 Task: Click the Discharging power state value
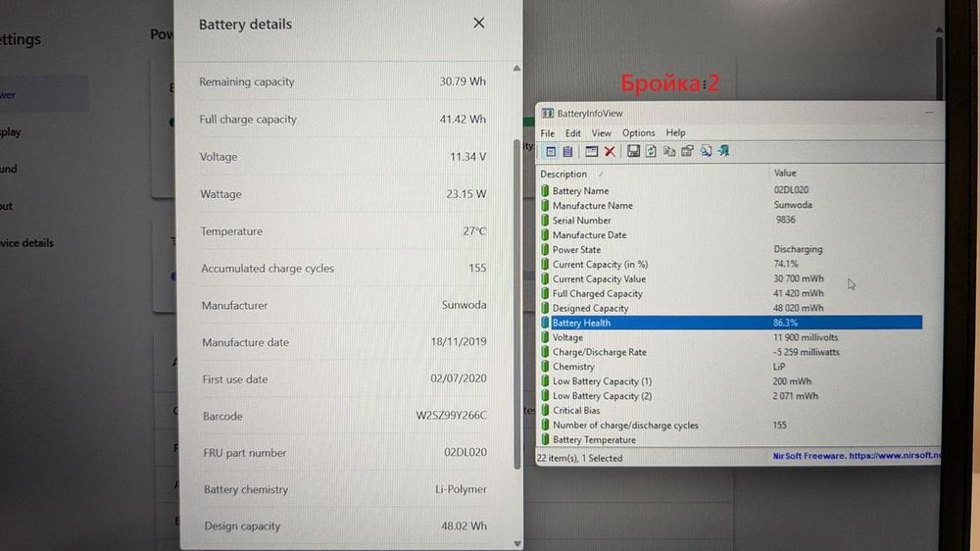click(798, 249)
